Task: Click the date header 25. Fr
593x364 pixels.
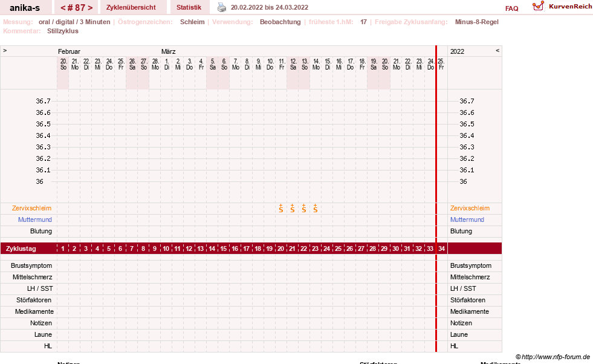Action: 441,64
